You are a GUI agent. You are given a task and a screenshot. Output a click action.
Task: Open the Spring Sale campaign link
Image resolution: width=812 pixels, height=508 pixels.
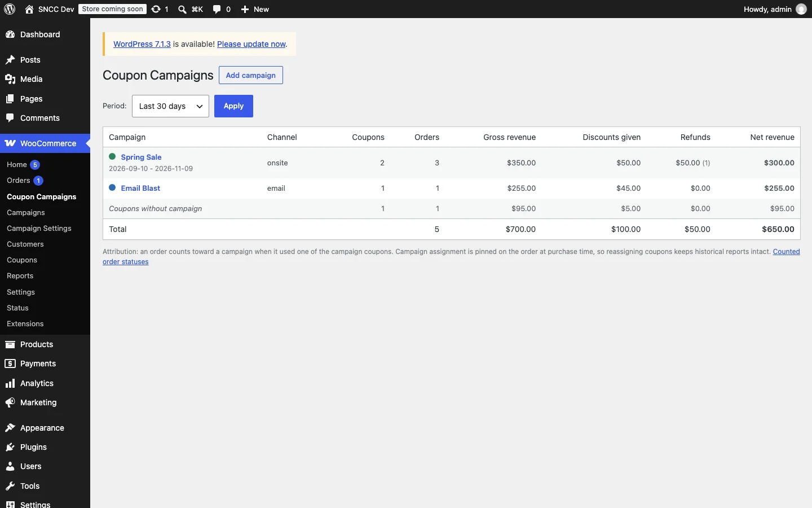tap(141, 157)
